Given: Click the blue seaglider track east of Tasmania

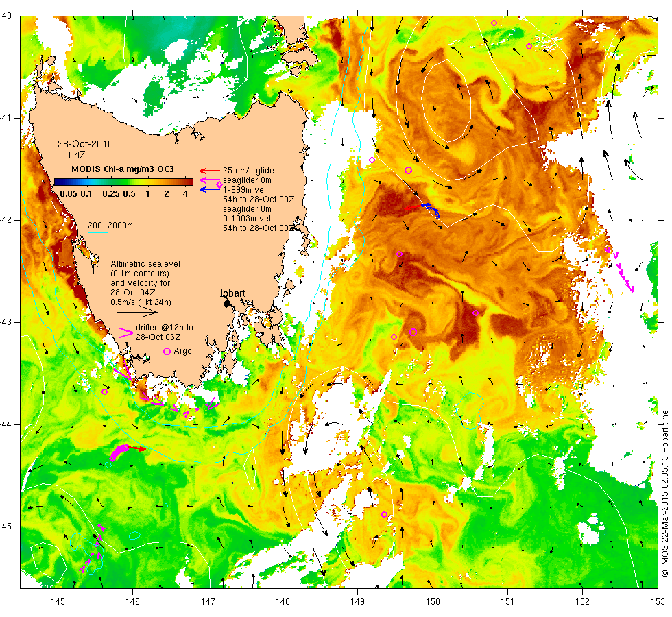Looking at the screenshot, I should click(x=432, y=210).
